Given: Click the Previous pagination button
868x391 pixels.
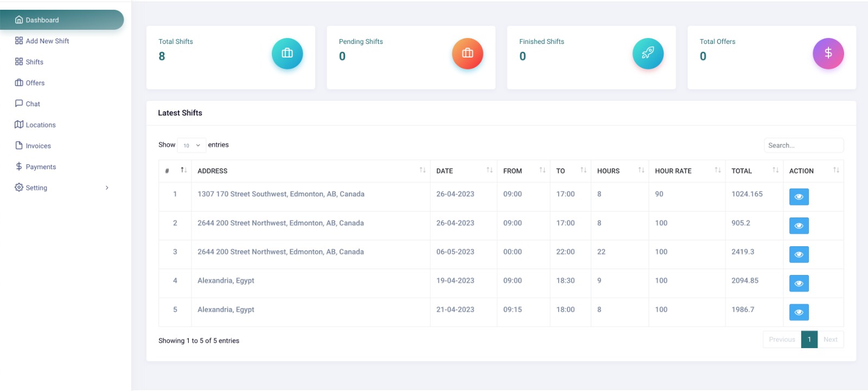Looking at the screenshot, I should 782,339.
